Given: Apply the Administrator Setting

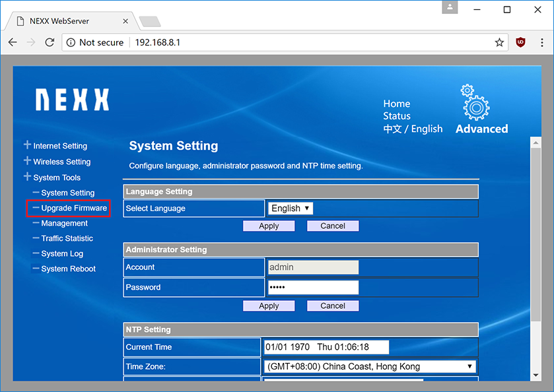Looking at the screenshot, I should (x=269, y=306).
